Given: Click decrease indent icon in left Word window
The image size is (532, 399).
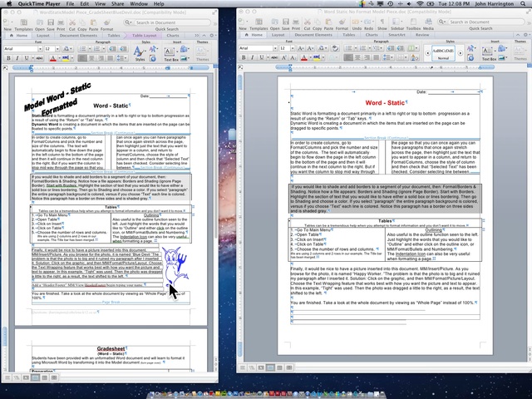Looking at the screenshot, I should [x=113, y=49].
